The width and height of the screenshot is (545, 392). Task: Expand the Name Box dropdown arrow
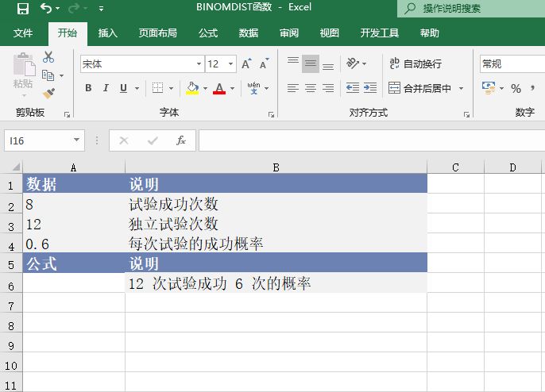(x=77, y=140)
